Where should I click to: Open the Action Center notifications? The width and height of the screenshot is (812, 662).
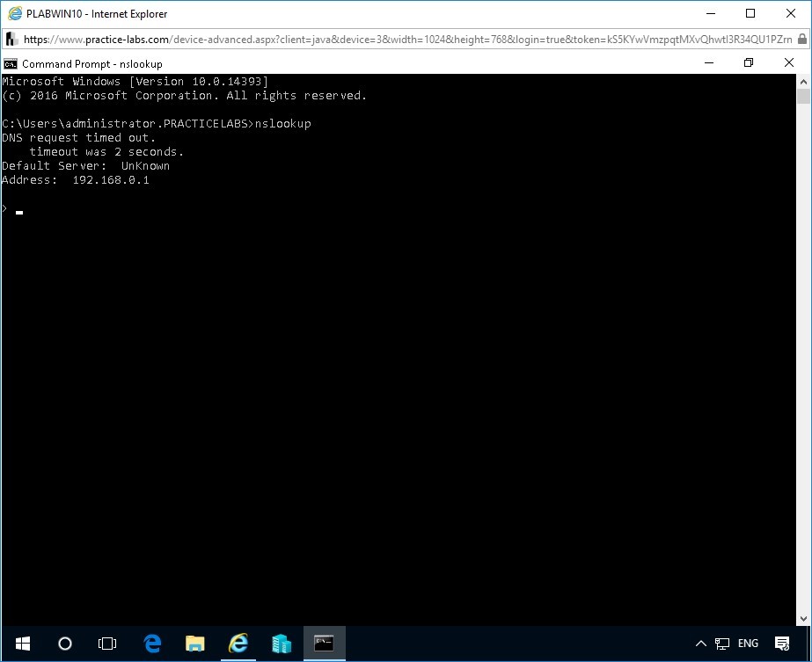coord(779,644)
